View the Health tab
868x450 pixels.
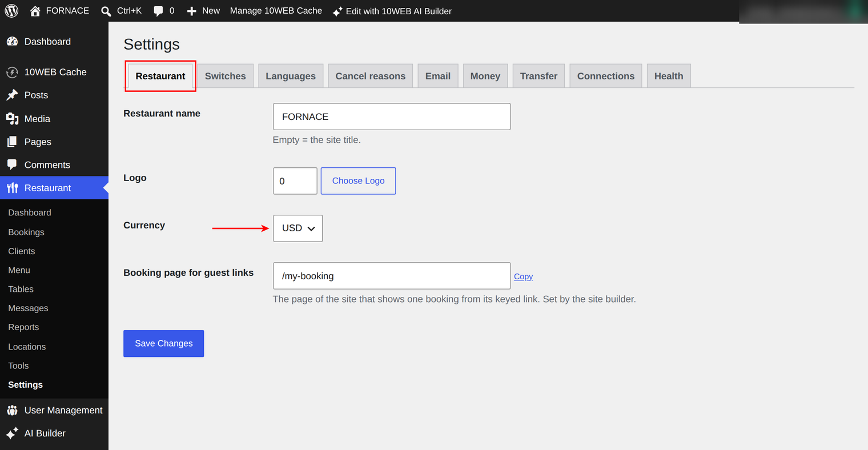point(669,76)
